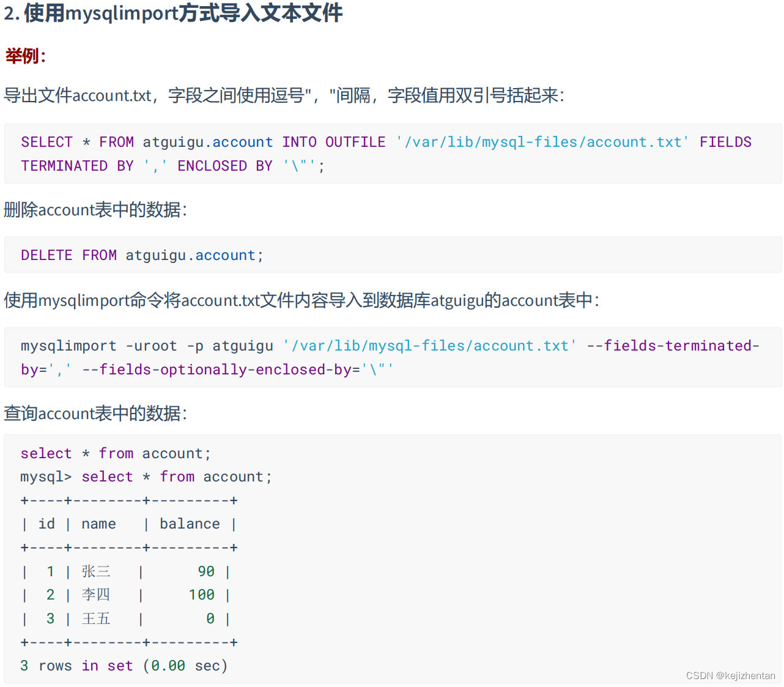Click the sentence starting with "使用mysqlimport命令将account.txt"
784x687 pixels.
[x=301, y=300]
